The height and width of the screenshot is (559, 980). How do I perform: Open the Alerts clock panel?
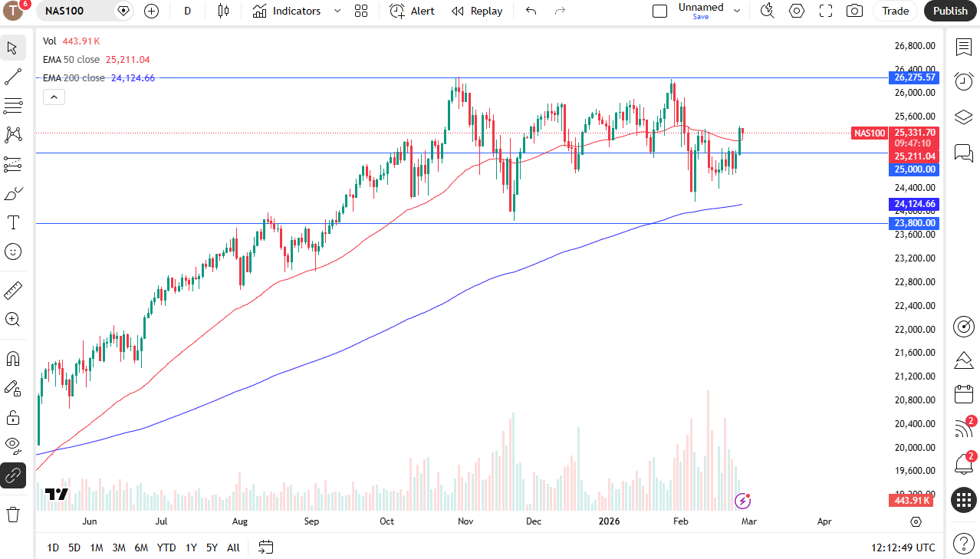coord(963,81)
